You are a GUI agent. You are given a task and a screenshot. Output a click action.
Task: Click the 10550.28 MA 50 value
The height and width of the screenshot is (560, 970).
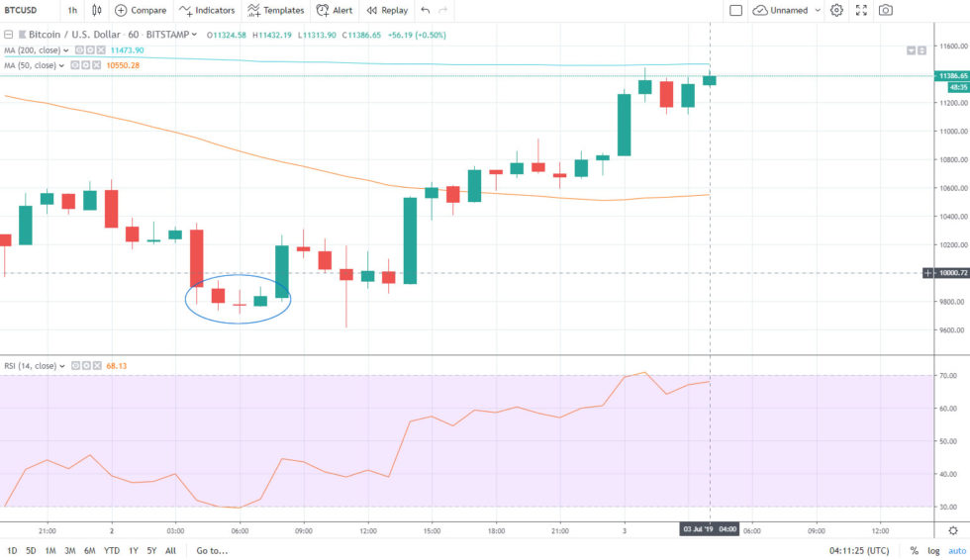coord(123,65)
